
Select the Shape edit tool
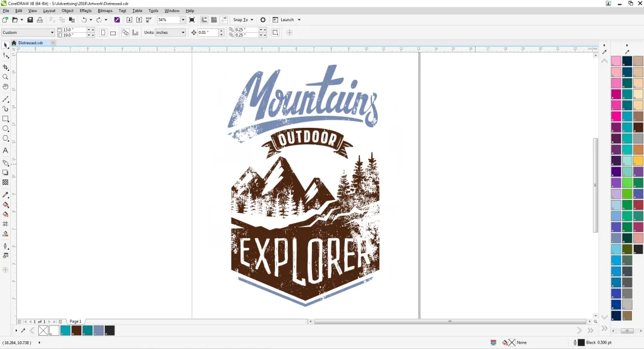[5, 55]
